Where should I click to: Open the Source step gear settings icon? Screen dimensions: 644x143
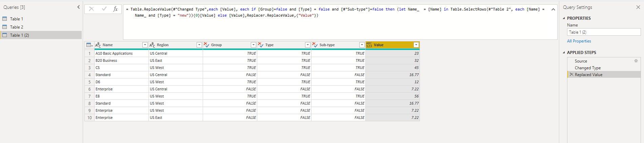636,61
